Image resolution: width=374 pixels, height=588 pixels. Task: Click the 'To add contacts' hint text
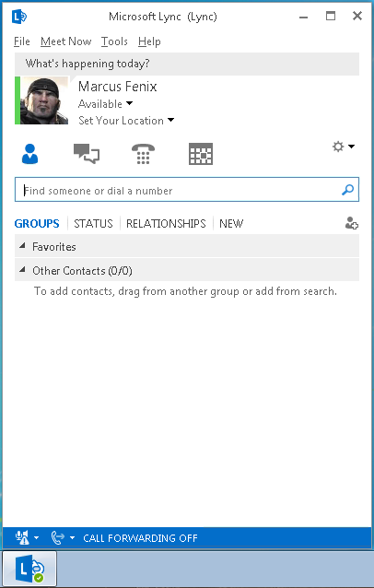pyautogui.click(x=185, y=291)
